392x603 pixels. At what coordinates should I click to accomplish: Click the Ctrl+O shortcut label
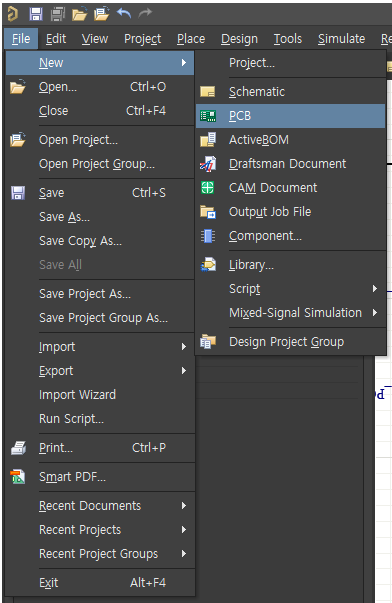point(148,87)
